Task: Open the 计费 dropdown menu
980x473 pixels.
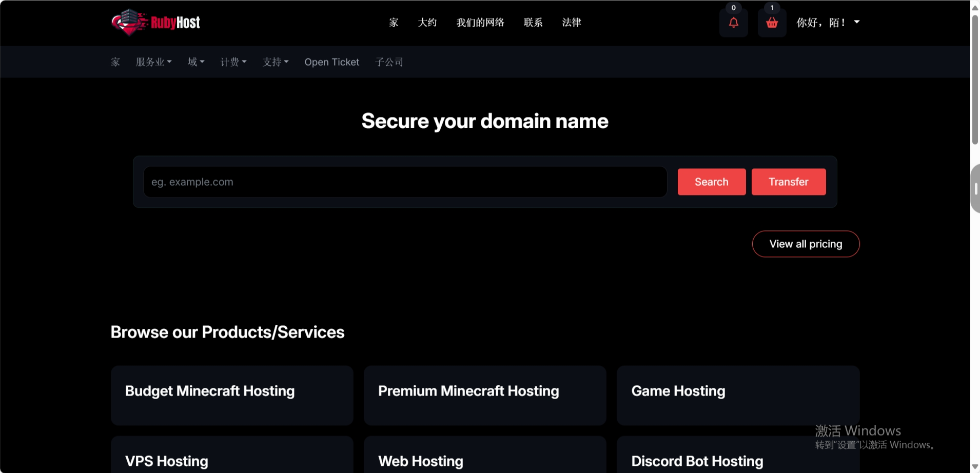Action: point(233,62)
